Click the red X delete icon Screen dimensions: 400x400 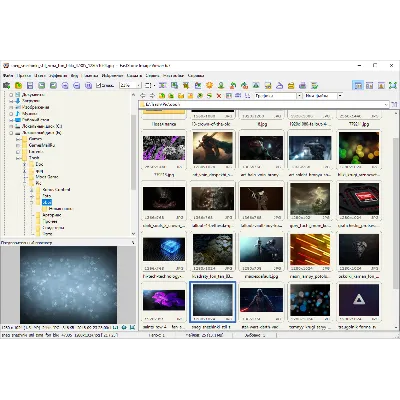[x=219, y=96]
